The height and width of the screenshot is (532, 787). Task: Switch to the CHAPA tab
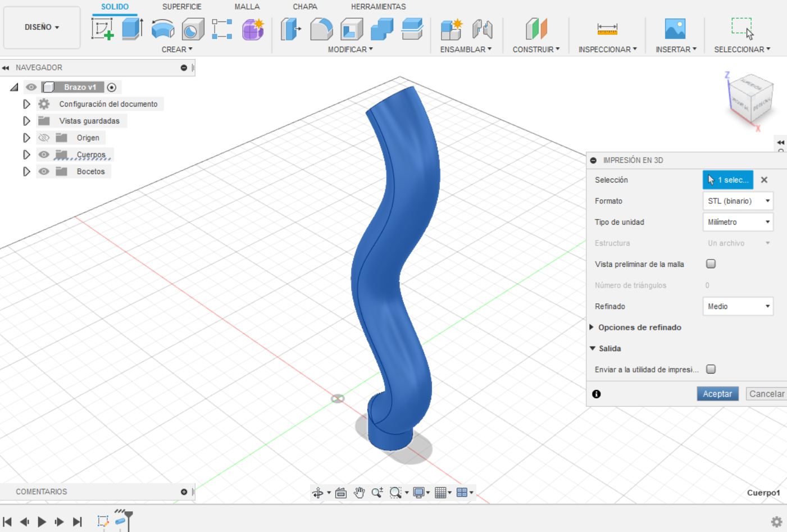[305, 7]
